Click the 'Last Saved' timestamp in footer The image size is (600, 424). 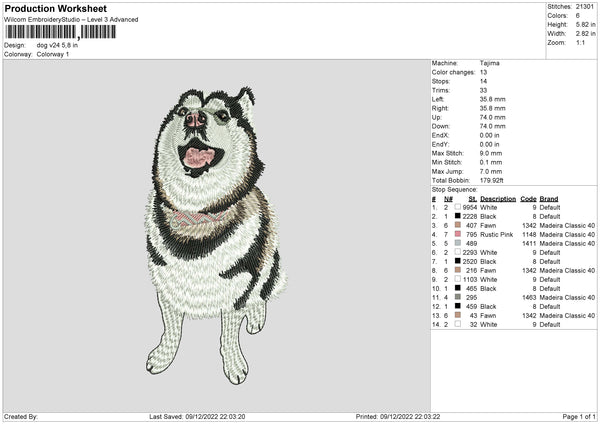point(197,416)
